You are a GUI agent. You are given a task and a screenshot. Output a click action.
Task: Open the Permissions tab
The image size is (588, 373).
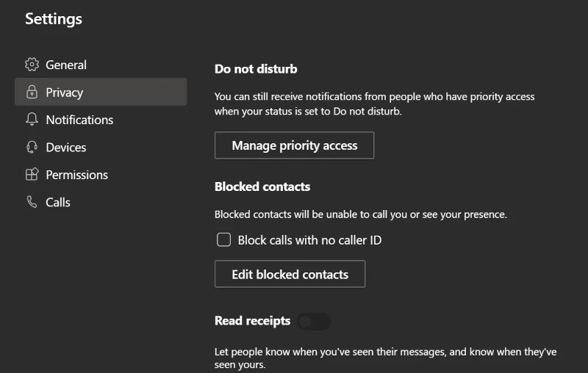coord(101,175)
